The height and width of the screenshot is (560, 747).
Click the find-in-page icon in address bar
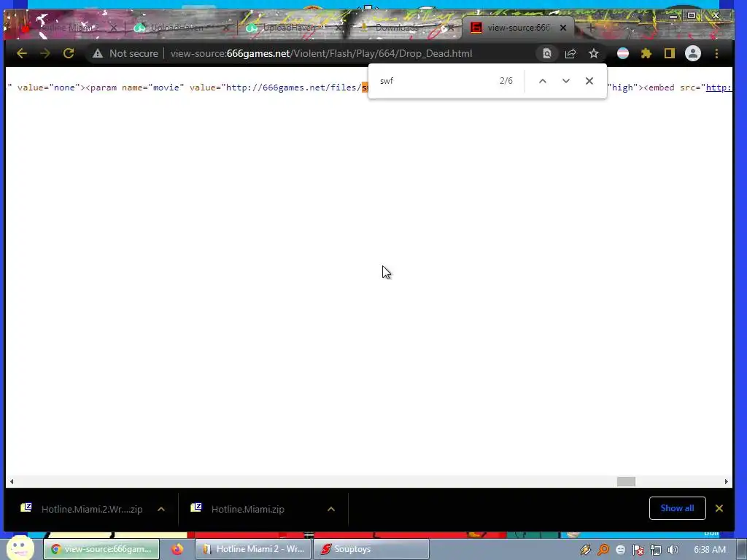[547, 53]
